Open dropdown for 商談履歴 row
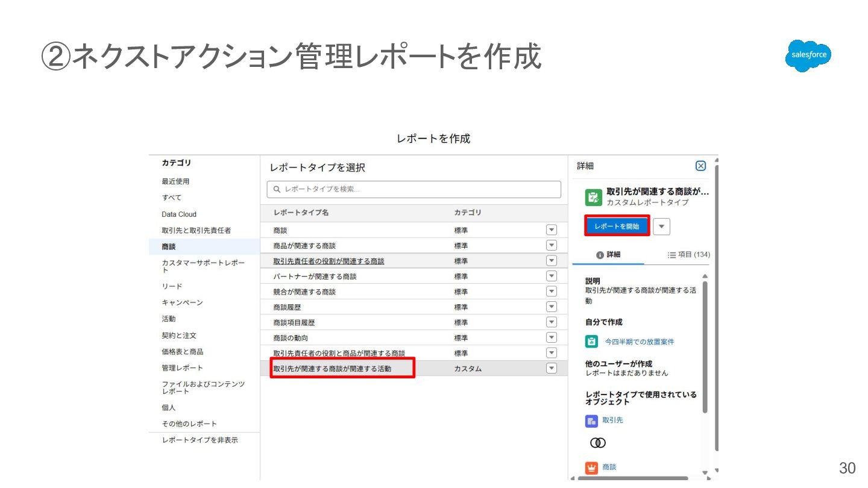The width and height of the screenshot is (868, 488). [x=551, y=307]
